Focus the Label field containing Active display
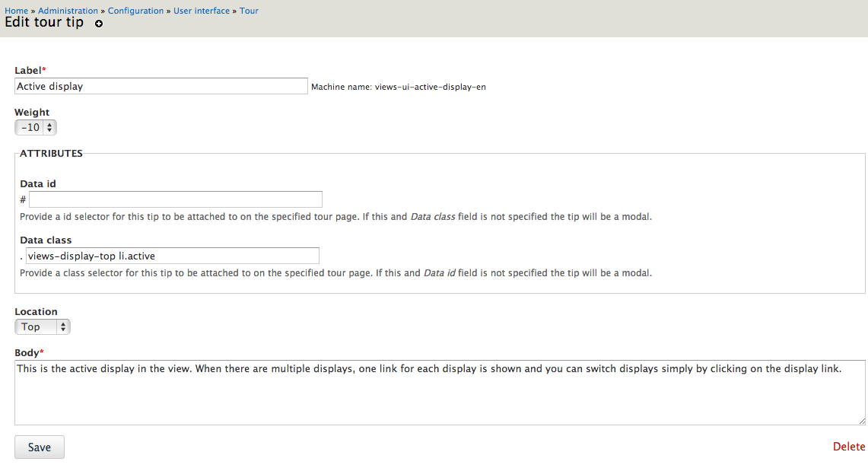The height and width of the screenshot is (468, 868). pos(161,86)
